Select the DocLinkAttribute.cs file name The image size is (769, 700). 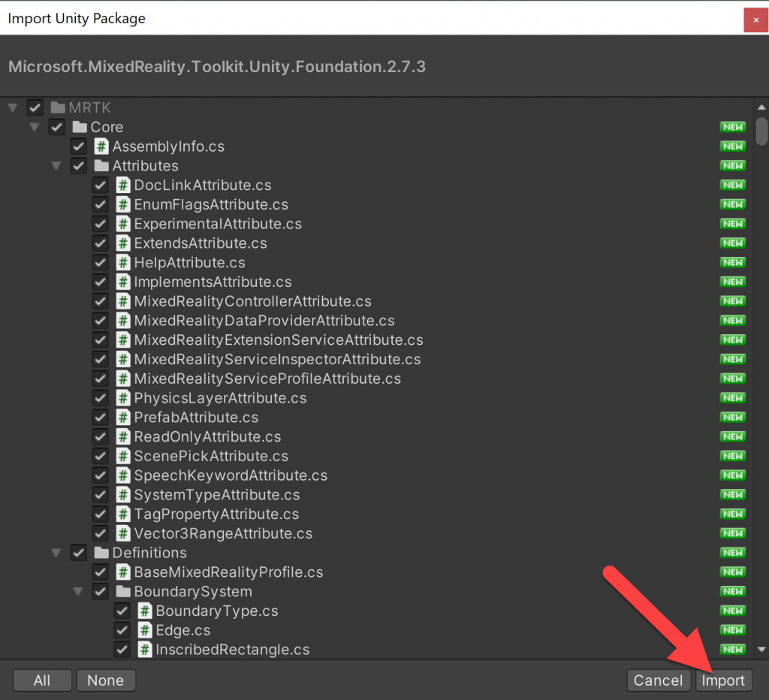click(x=203, y=185)
